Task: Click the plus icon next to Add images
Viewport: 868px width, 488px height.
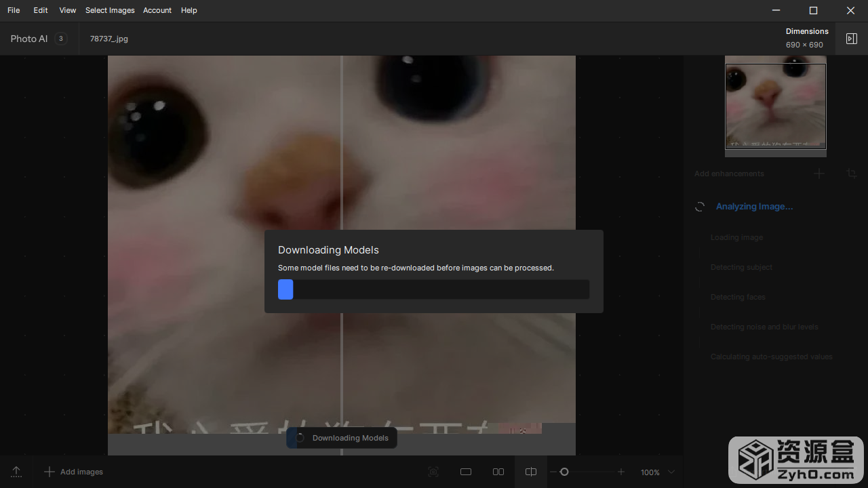Action: (49, 472)
